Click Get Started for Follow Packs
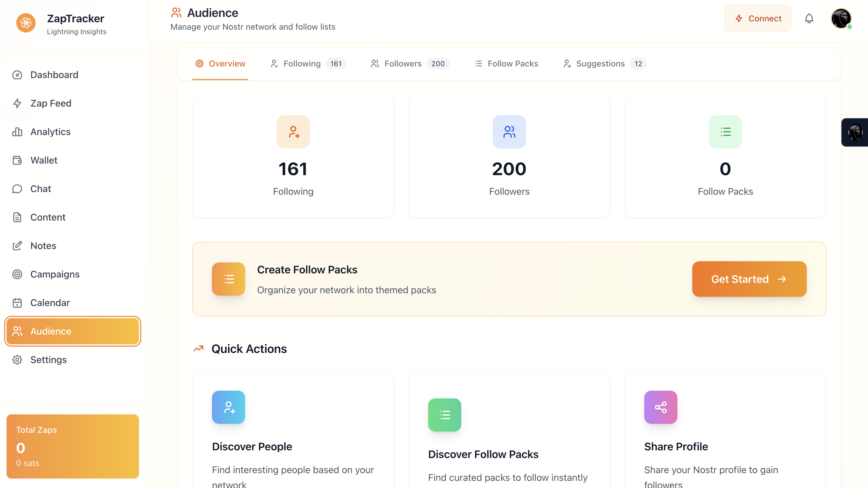This screenshot has width=868, height=488. [x=749, y=279]
